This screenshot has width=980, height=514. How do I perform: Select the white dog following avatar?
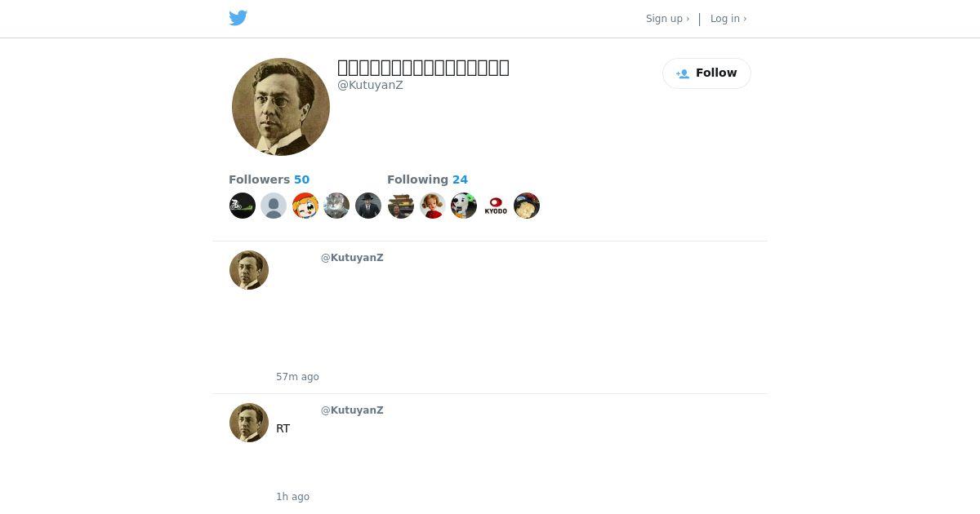tap(464, 206)
